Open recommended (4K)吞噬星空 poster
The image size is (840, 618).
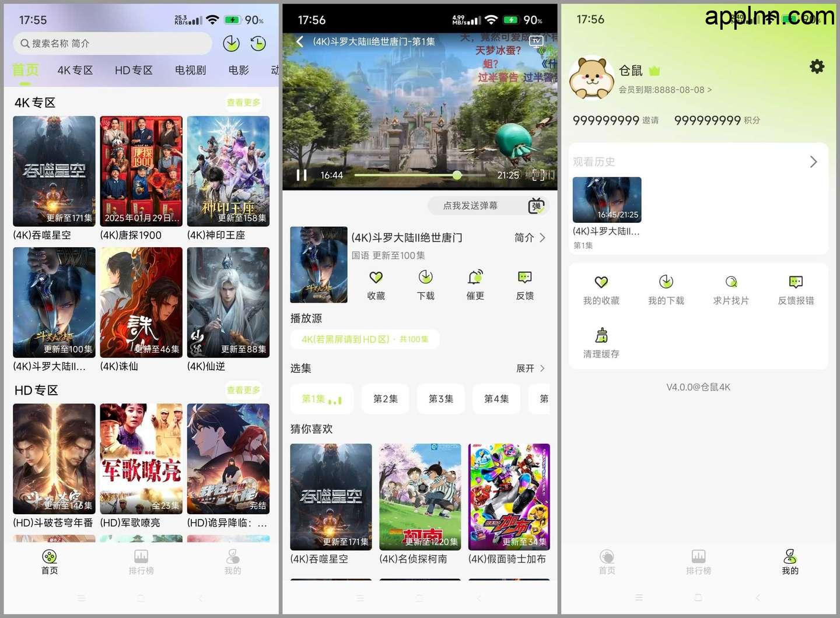coord(331,497)
